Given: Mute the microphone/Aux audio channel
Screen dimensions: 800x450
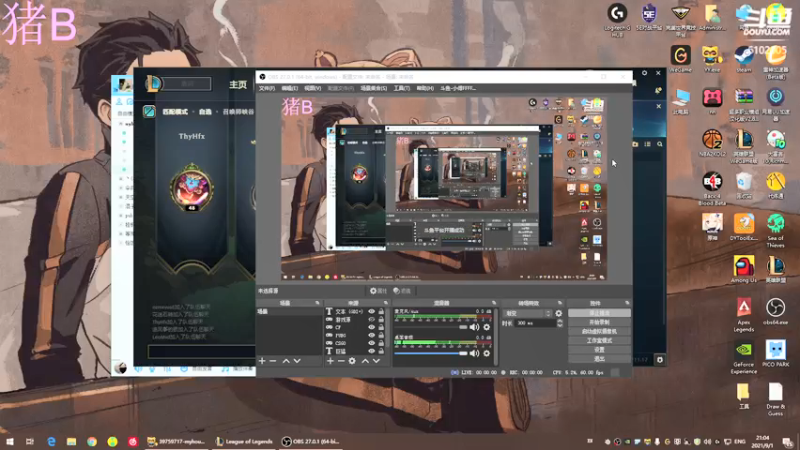Looking at the screenshot, I should [x=474, y=327].
